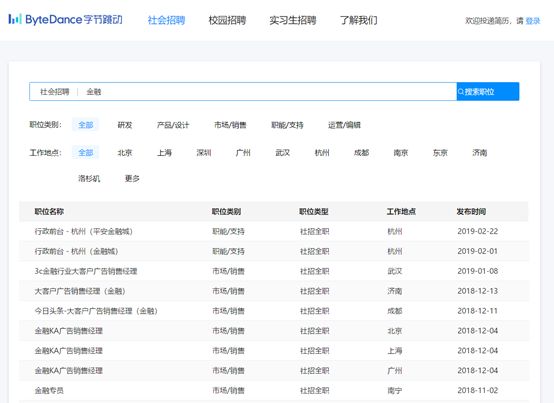
Task: Open 金融KA广告销售经理 job in 上海
Action: point(69,351)
